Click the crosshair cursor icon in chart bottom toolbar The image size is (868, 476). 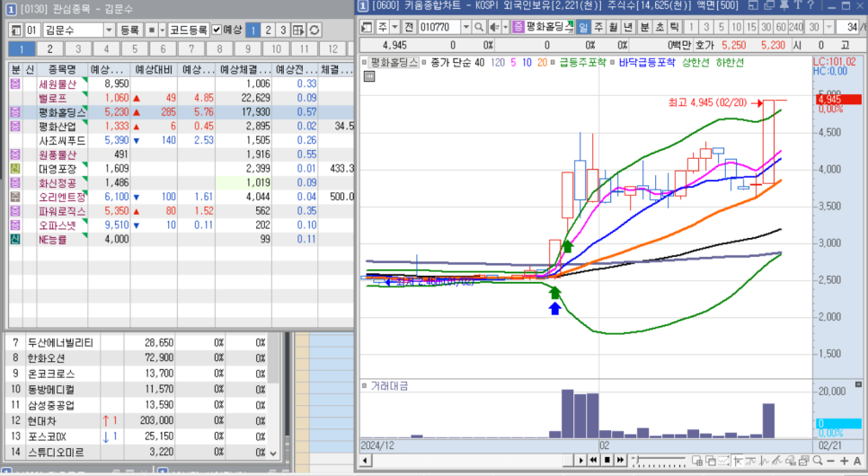coord(738,461)
